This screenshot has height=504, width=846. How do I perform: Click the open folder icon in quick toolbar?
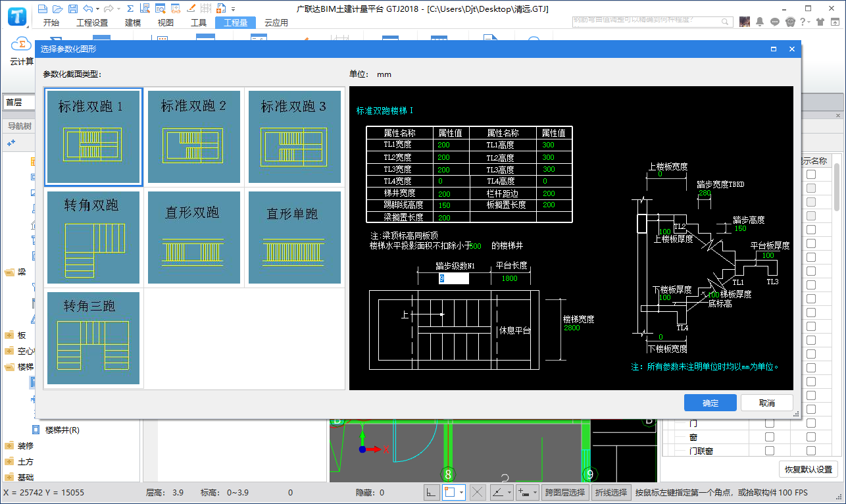coord(58,9)
